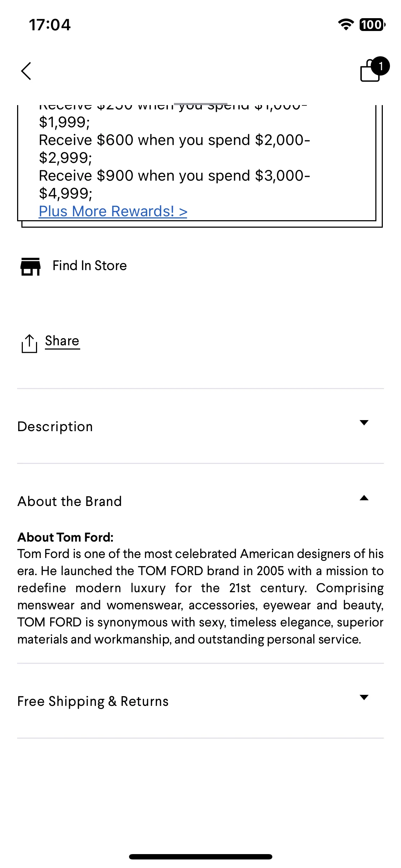Expand the Free Shipping & Returns arrow

tap(364, 697)
